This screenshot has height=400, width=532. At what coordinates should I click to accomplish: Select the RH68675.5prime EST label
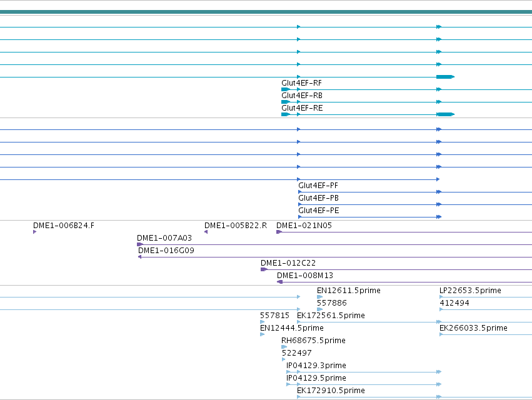(x=313, y=341)
